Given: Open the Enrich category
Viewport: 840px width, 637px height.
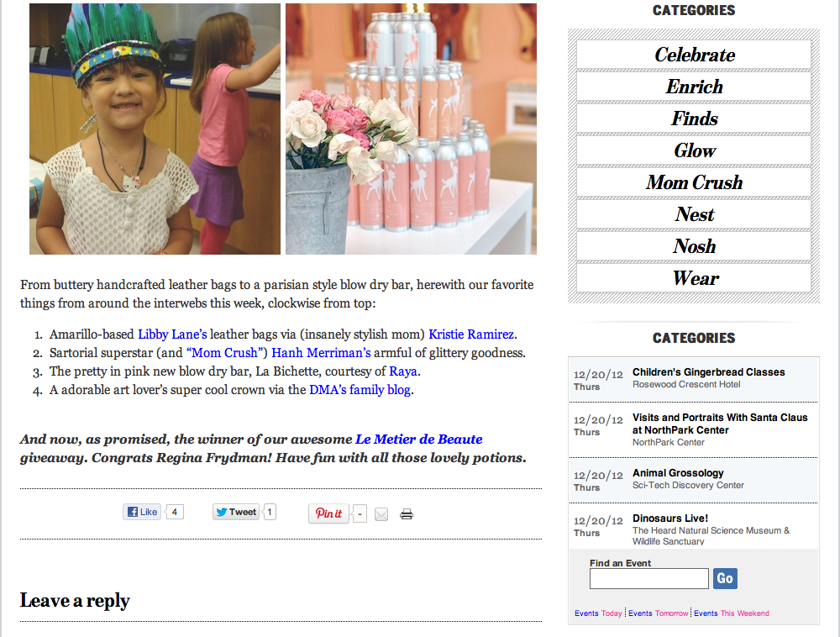Looking at the screenshot, I should coord(694,87).
